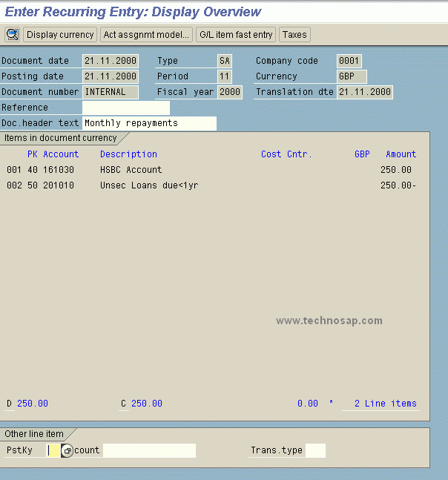448x480 pixels.
Task: Open the PstKy search help icon
Action: 67,451
